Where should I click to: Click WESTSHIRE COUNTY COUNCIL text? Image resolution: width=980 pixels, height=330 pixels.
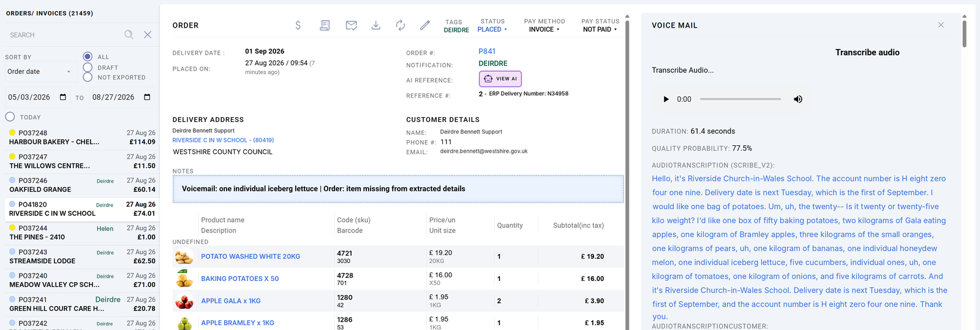pos(222,152)
